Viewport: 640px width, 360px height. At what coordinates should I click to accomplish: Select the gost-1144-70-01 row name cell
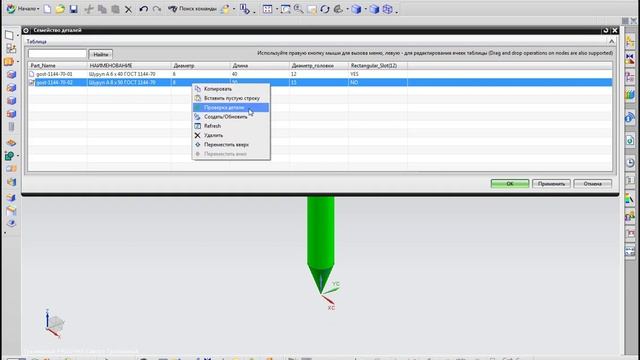[54, 74]
